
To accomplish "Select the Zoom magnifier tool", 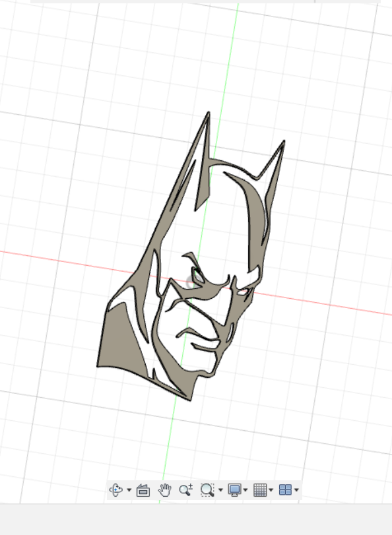I will coord(185,490).
